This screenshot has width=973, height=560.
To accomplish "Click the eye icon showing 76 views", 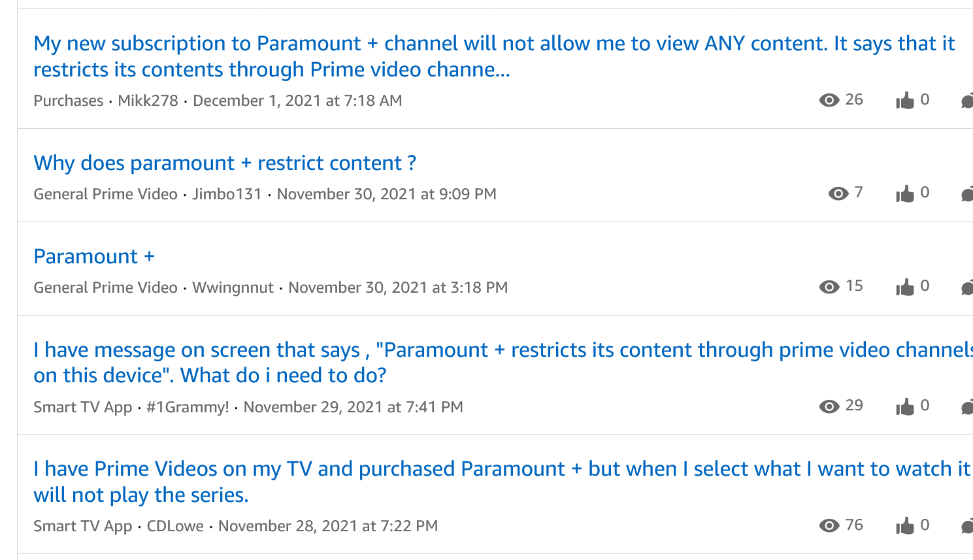I will pyautogui.click(x=830, y=524).
